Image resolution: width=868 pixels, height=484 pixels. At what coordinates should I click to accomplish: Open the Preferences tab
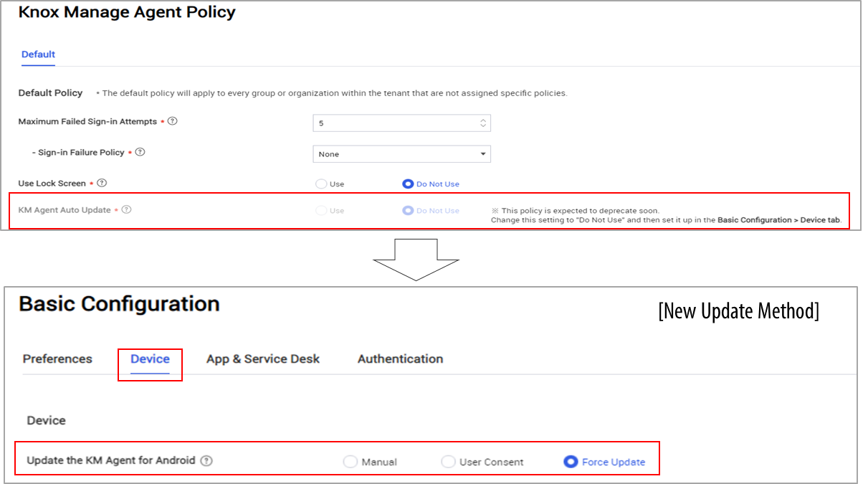pyautogui.click(x=57, y=359)
